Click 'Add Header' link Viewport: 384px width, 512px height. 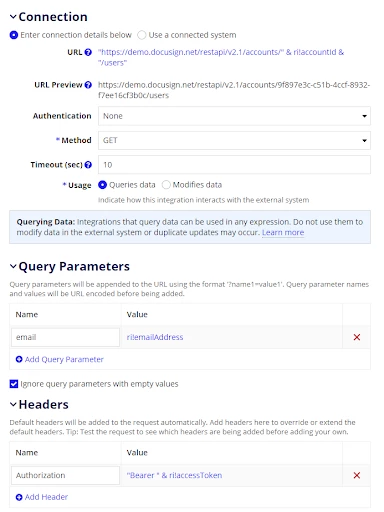tap(46, 497)
